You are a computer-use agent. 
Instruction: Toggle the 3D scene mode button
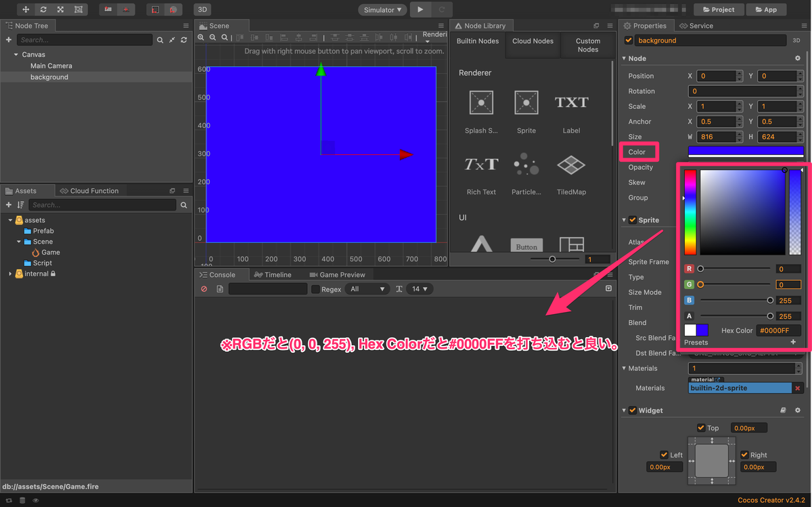(x=202, y=9)
